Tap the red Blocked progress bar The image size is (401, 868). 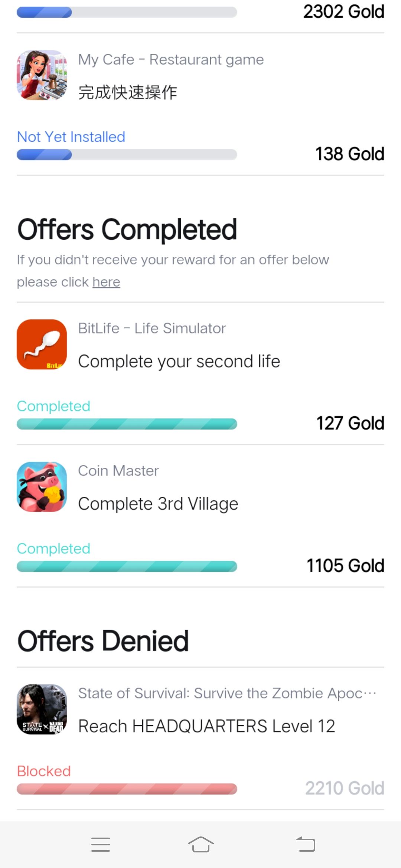pyautogui.click(x=127, y=789)
